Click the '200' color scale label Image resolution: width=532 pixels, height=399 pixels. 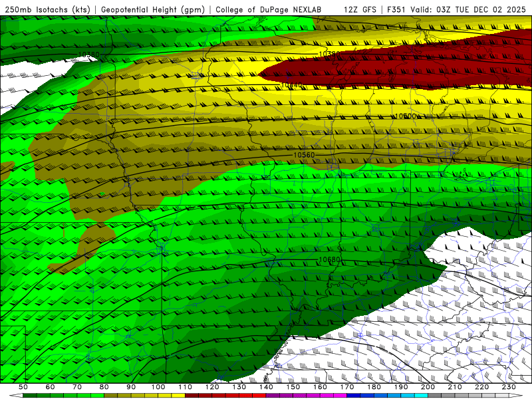(x=428, y=387)
